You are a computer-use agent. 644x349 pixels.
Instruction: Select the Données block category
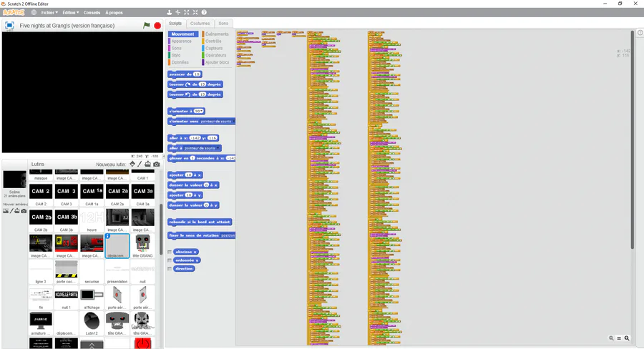pos(180,62)
